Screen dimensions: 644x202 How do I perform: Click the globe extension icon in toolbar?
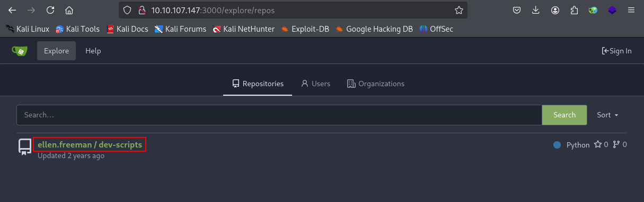593,10
